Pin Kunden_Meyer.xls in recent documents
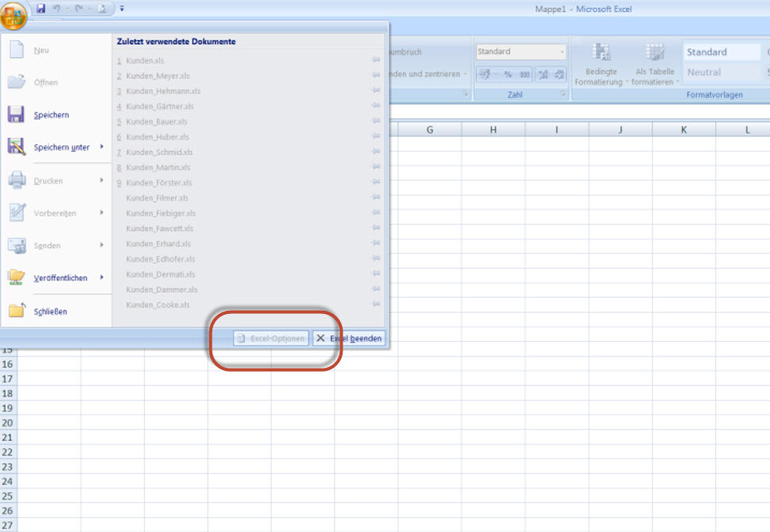Viewport: 770px width, 532px height. point(375,76)
